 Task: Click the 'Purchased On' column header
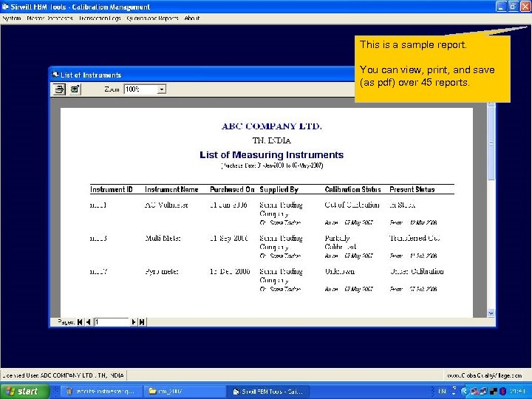tap(232, 189)
